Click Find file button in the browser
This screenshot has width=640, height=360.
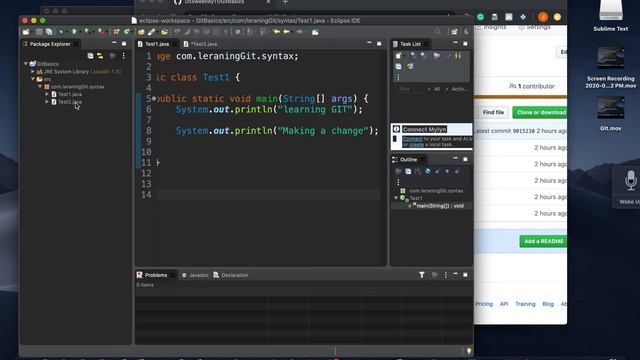[x=493, y=112]
